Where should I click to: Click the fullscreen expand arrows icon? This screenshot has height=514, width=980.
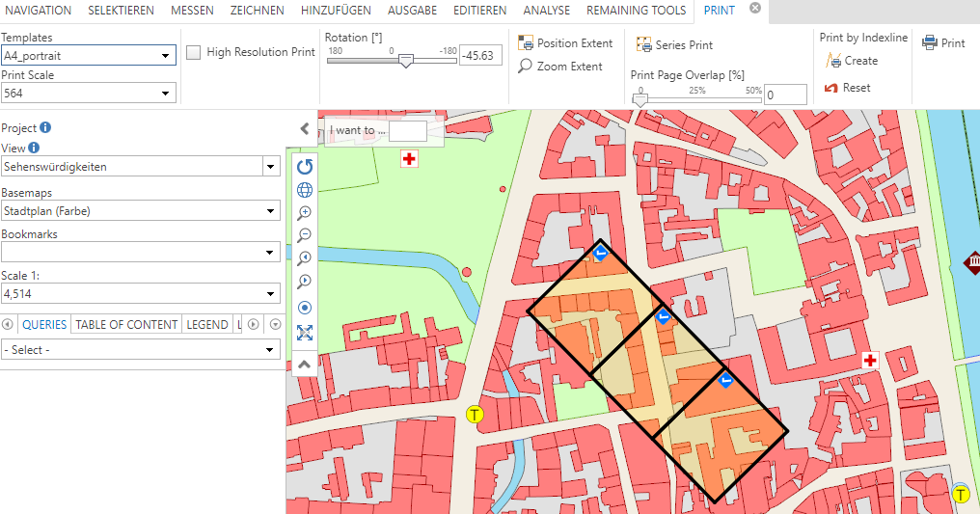coord(305,333)
